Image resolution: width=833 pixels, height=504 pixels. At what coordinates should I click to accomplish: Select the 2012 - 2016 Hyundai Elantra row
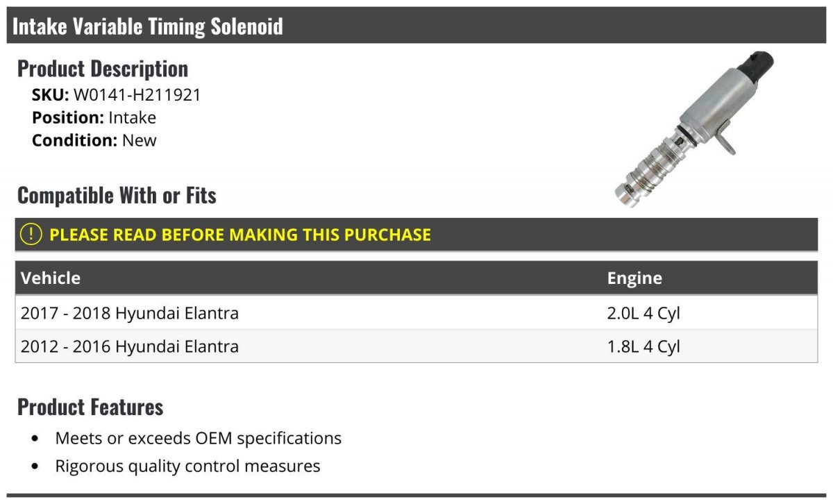tap(130, 346)
